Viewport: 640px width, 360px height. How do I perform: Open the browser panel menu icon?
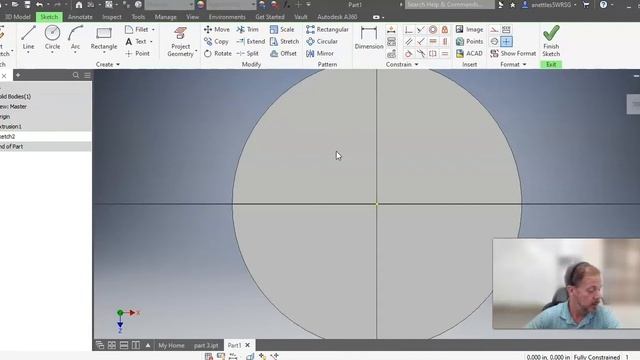pos(87,75)
